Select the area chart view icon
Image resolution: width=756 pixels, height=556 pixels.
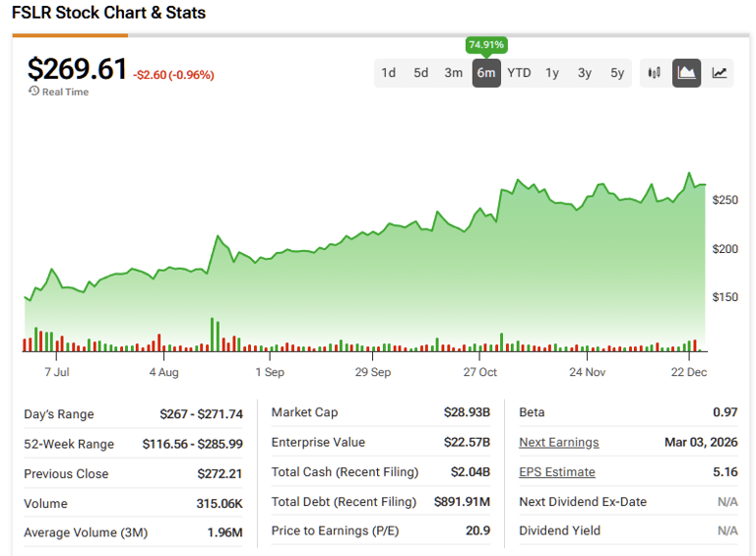[x=687, y=73]
